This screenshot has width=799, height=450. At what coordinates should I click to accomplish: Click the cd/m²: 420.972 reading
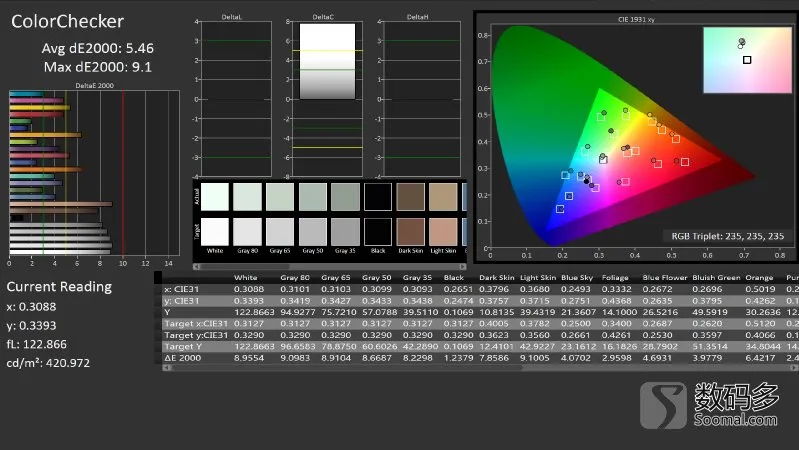click(x=48, y=363)
